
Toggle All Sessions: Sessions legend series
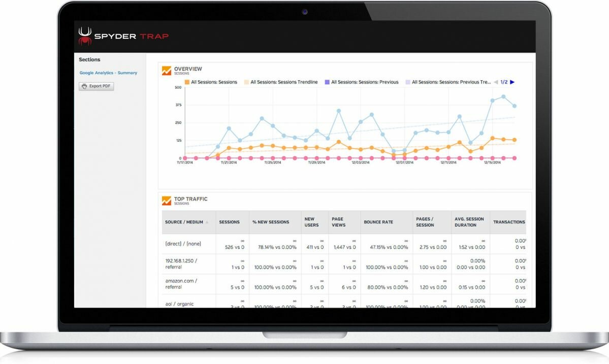click(x=211, y=82)
